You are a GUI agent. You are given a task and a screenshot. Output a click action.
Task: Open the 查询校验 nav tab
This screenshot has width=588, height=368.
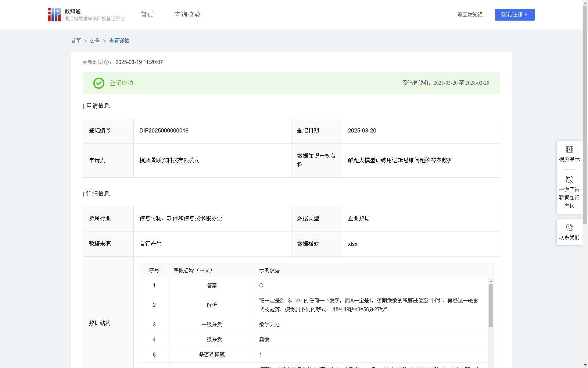(187, 14)
